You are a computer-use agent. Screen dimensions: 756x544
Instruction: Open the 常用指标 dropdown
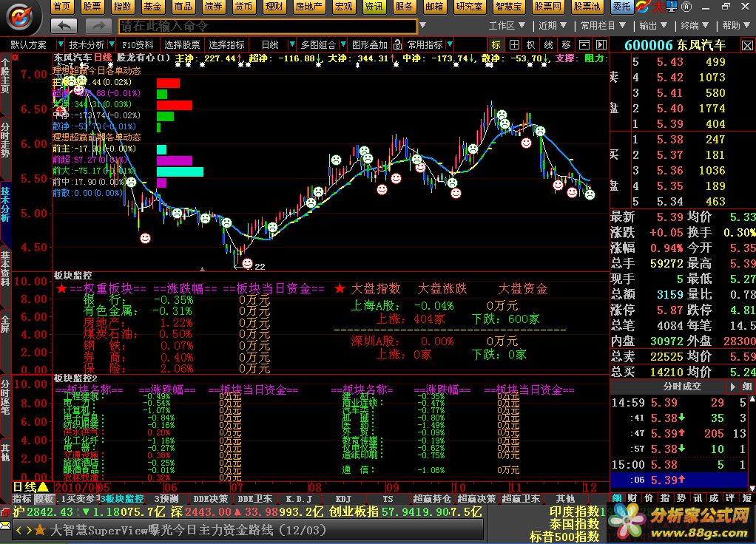(450, 45)
